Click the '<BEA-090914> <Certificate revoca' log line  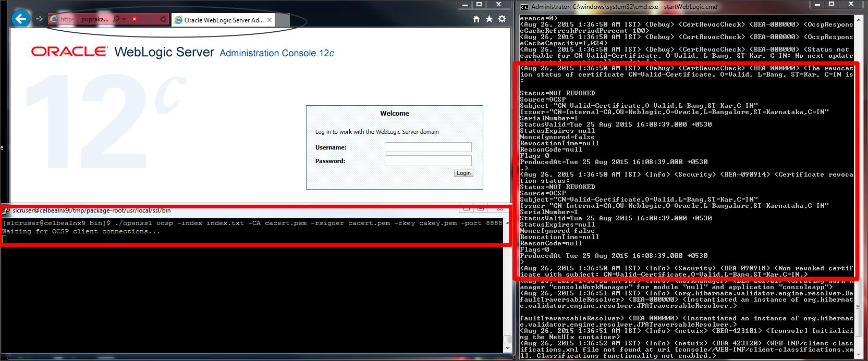coord(687,175)
